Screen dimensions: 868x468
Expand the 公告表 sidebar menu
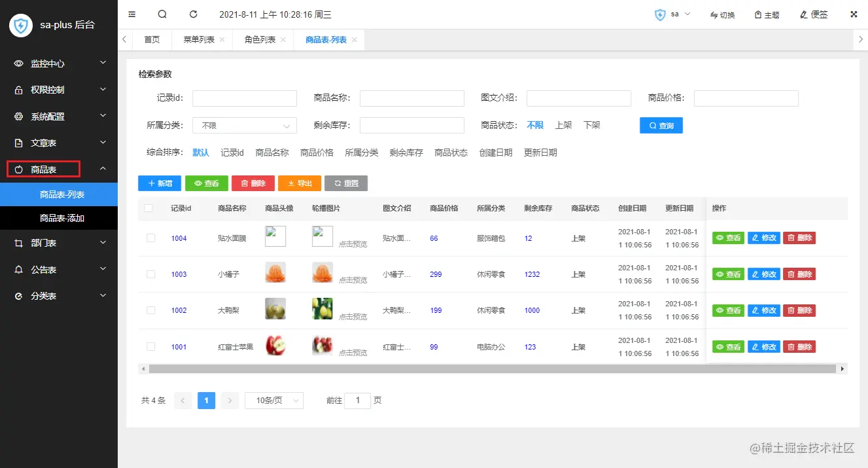pos(59,270)
